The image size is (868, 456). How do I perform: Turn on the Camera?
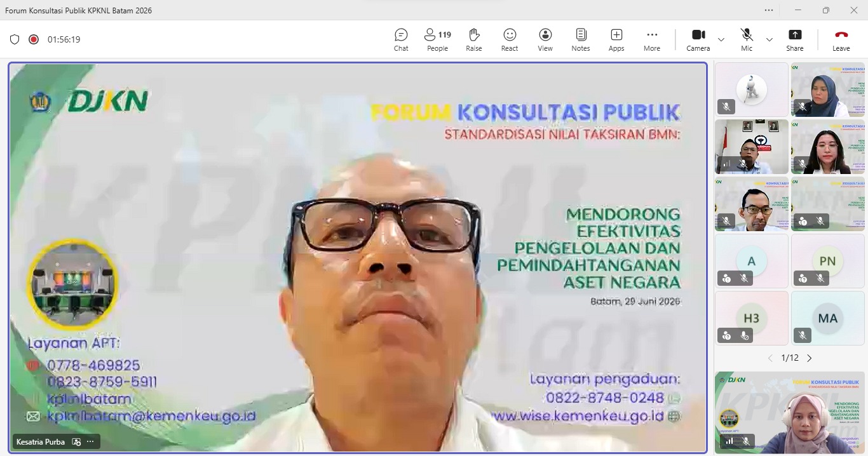pos(698,39)
